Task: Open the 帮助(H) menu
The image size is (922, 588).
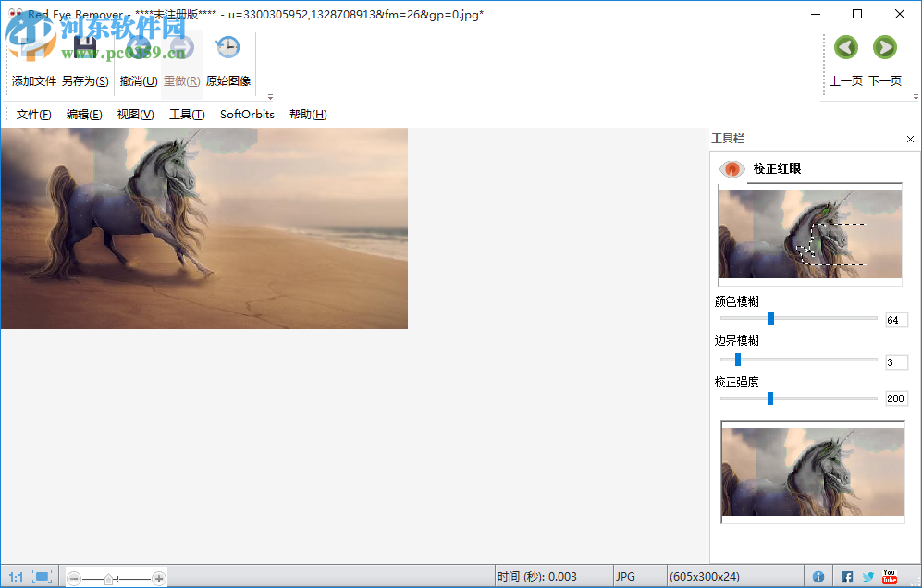Action: tap(308, 115)
